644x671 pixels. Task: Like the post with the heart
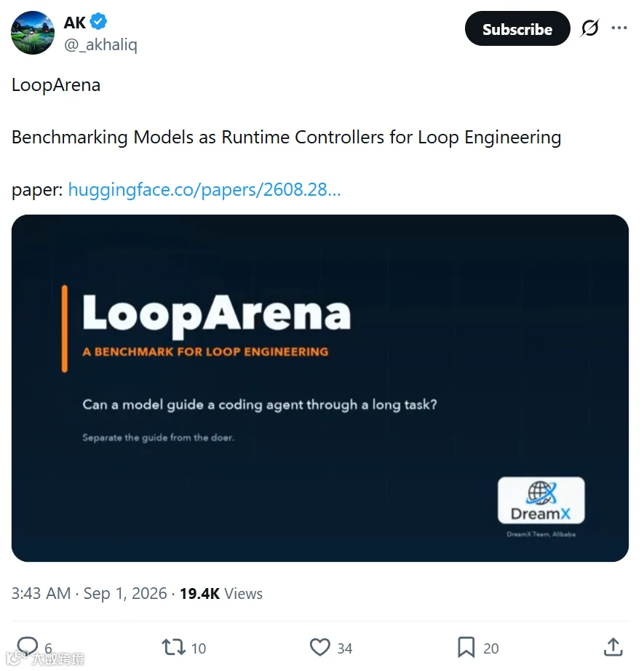click(320, 647)
